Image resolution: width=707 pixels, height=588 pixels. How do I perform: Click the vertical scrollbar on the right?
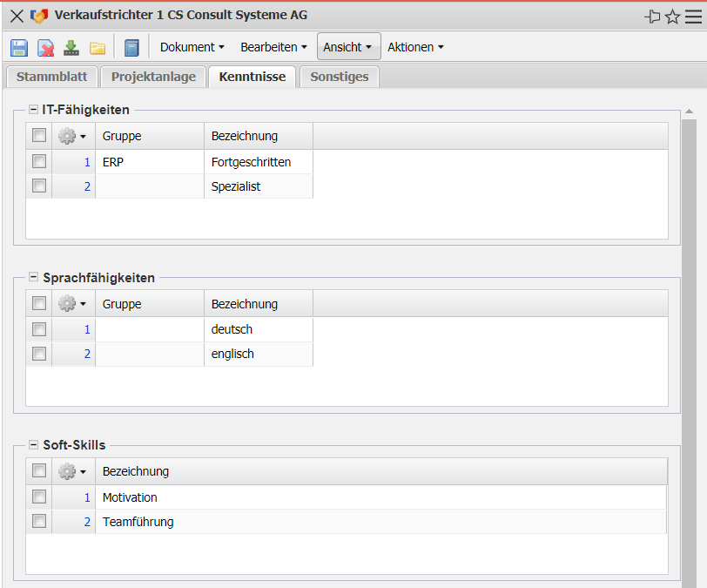pos(689,348)
